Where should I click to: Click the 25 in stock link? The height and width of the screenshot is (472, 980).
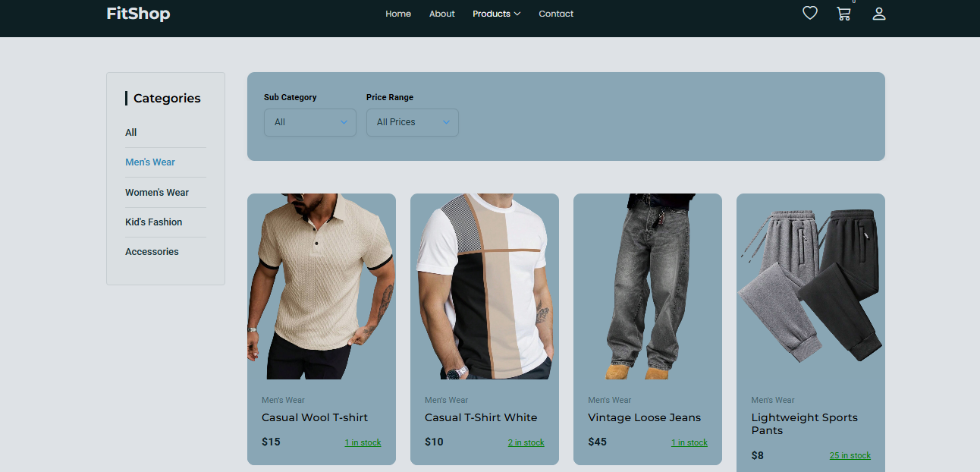850,455
